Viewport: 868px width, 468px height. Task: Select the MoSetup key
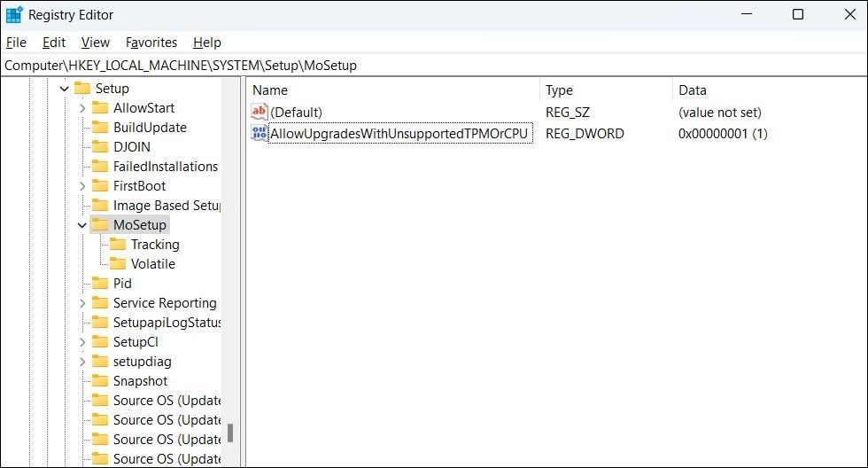click(140, 225)
